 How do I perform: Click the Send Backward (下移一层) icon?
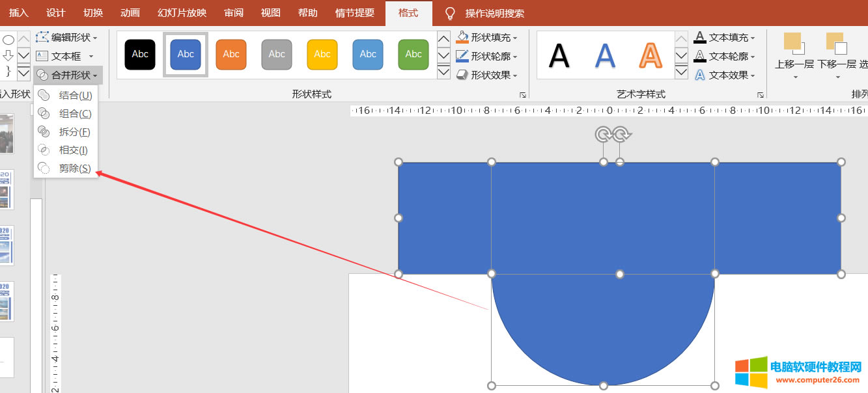pyautogui.click(x=836, y=44)
